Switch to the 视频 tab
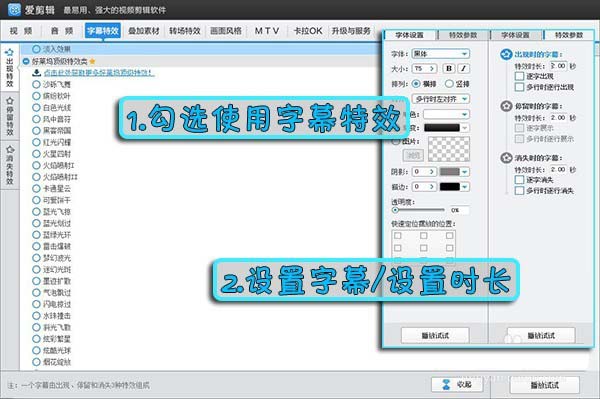The image size is (600, 399). coord(21,31)
